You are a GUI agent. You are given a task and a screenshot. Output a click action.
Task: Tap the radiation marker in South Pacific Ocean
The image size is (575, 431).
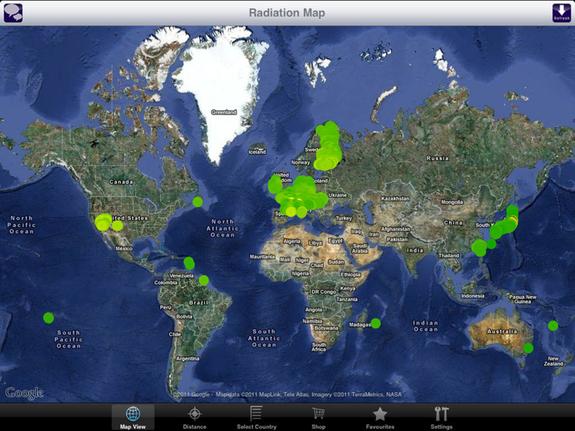click(48, 318)
